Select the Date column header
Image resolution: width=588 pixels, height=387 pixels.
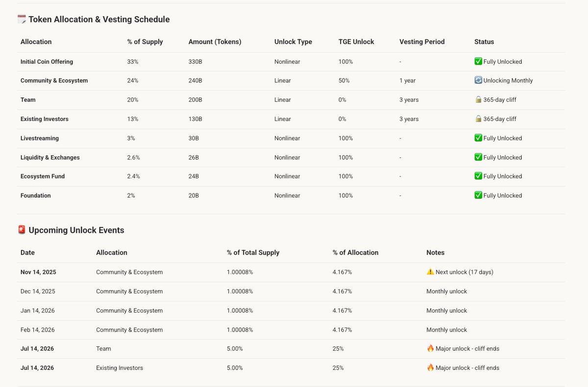27,253
